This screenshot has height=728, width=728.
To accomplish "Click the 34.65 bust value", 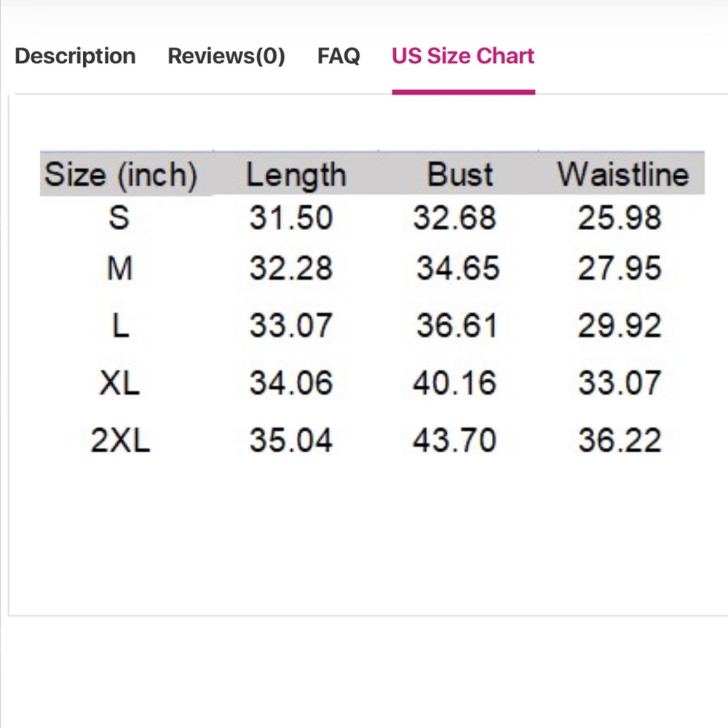I will click(458, 269).
